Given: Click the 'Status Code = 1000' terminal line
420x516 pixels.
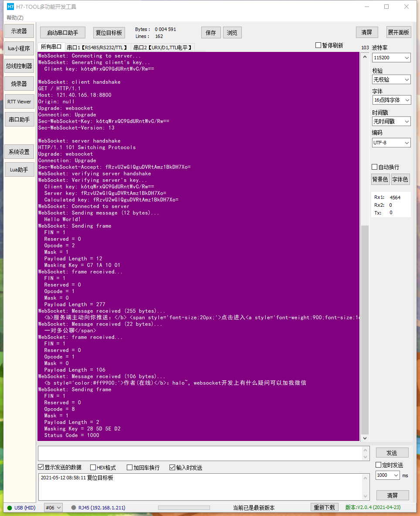Looking at the screenshot, I should pyautogui.click(x=71, y=435).
